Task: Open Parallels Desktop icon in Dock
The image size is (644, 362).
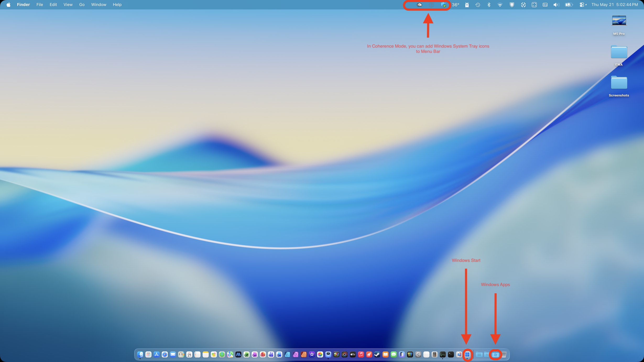Action: [459, 354]
